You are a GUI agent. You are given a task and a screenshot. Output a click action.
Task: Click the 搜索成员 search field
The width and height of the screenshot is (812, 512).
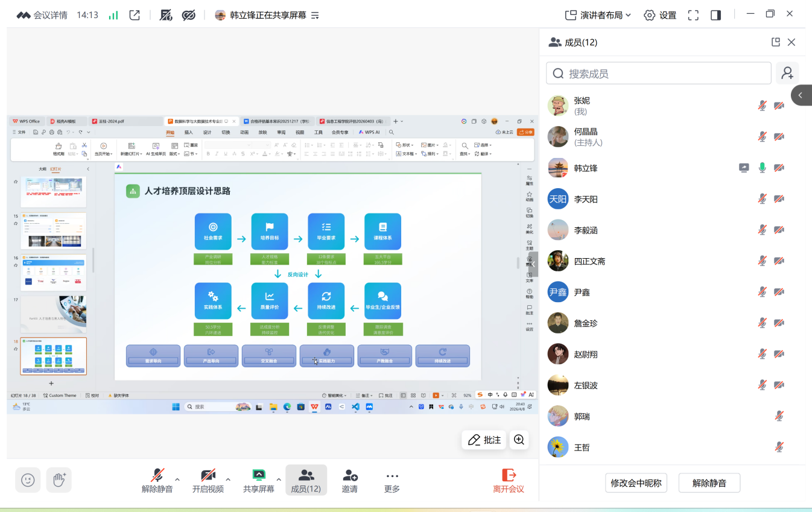click(x=659, y=74)
